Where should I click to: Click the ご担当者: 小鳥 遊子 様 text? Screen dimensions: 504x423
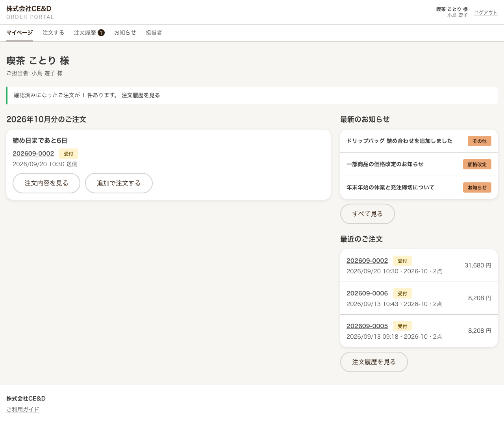click(x=35, y=73)
